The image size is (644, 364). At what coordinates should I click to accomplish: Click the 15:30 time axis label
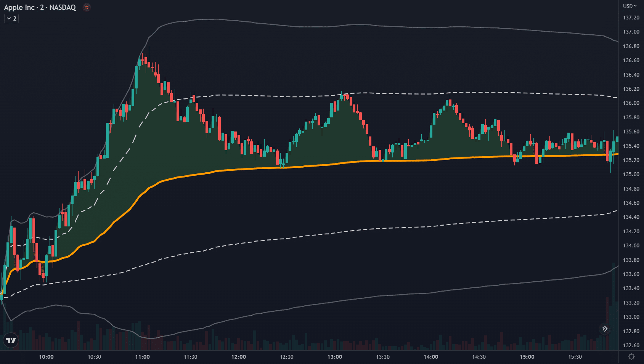[575, 357]
